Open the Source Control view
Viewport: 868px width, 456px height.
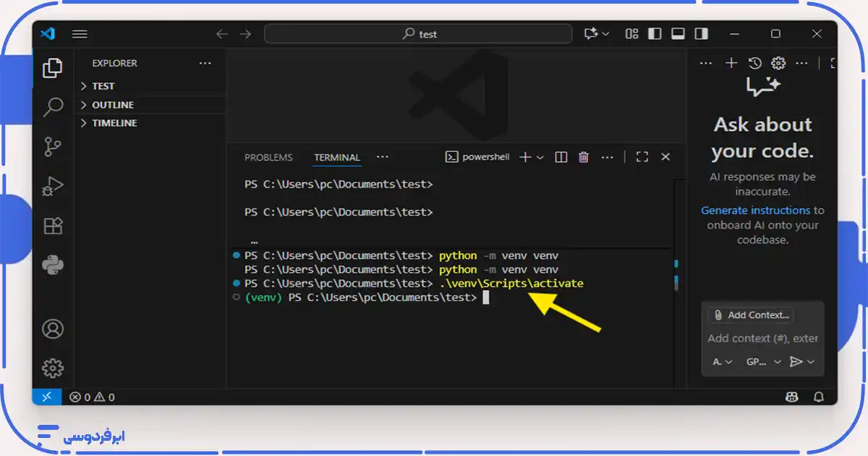(x=53, y=147)
